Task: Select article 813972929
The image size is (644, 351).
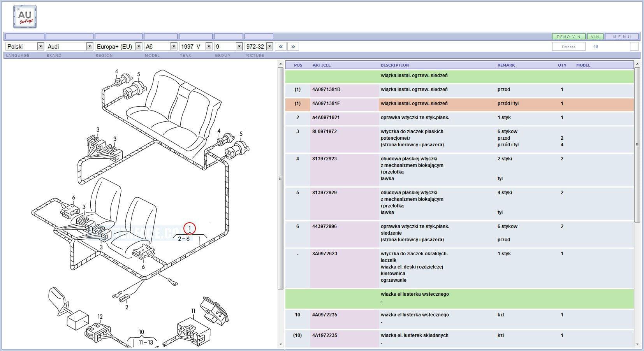Action: [x=324, y=193]
